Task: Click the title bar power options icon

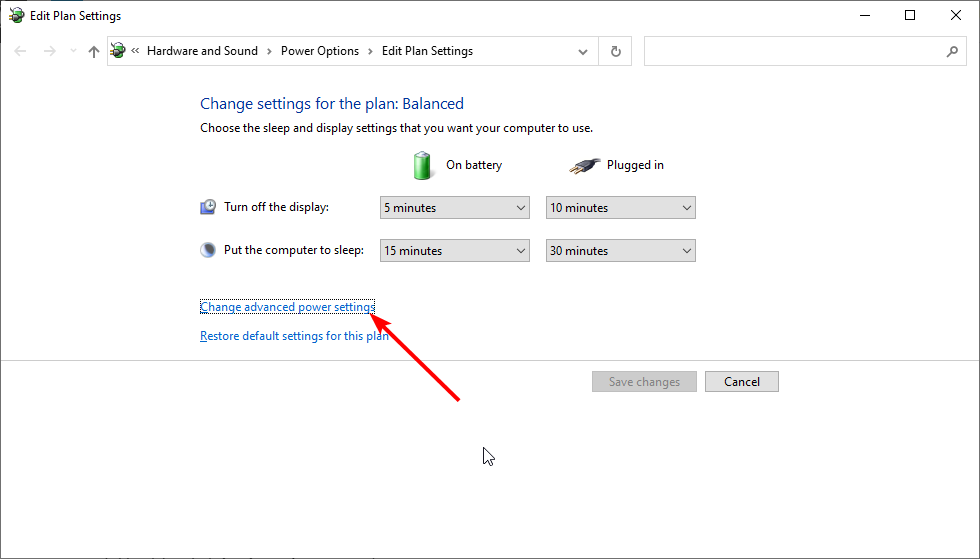Action: [x=16, y=16]
